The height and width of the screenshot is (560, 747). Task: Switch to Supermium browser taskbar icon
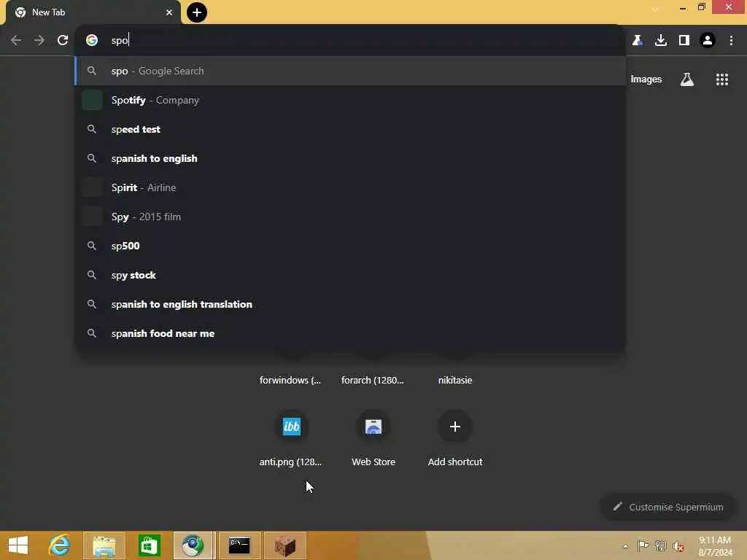pyautogui.click(x=193, y=545)
